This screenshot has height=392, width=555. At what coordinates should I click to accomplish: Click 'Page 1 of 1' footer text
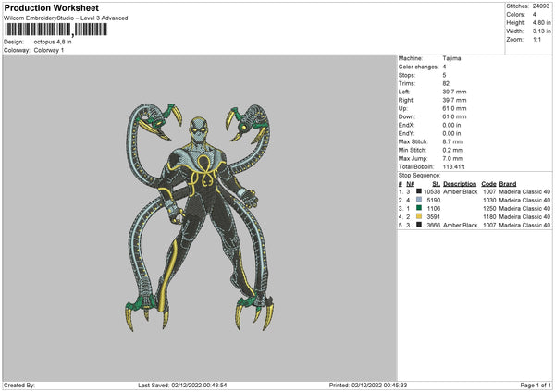(x=536, y=385)
